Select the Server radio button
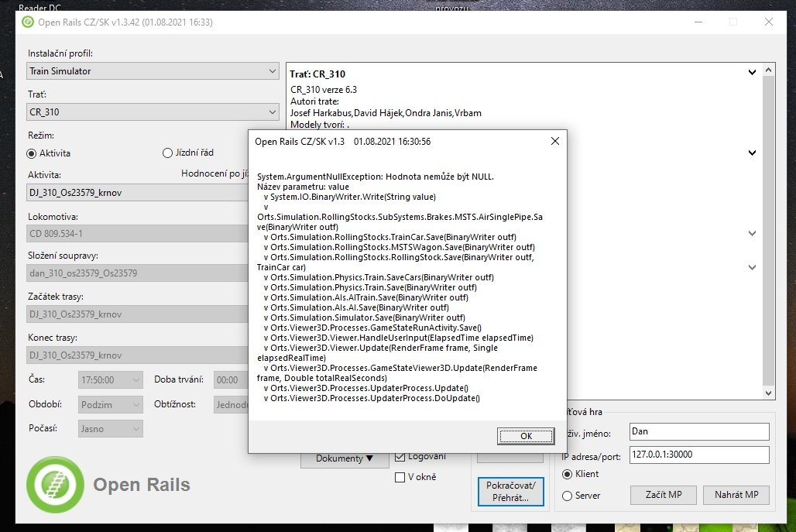The width and height of the screenshot is (796, 532). [x=567, y=496]
